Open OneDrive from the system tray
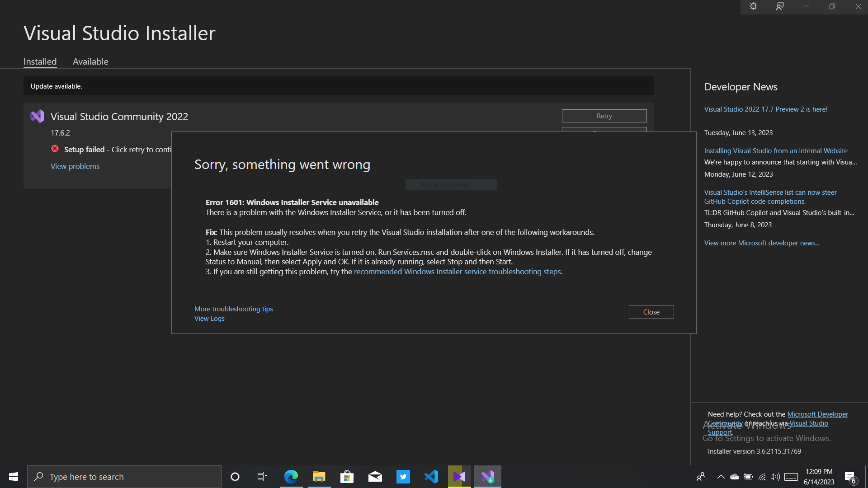The image size is (868, 488). pos(735,476)
